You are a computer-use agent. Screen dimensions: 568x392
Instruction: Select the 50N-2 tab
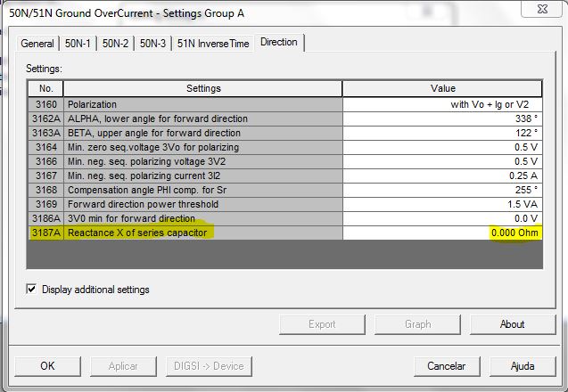[x=115, y=44]
